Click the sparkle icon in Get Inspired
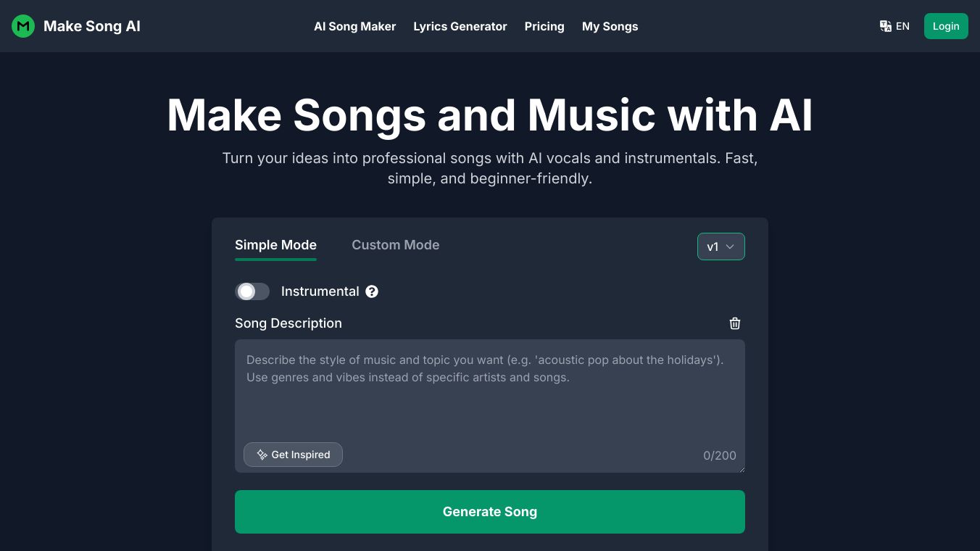Viewport: 980px width, 551px height. pos(262,455)
